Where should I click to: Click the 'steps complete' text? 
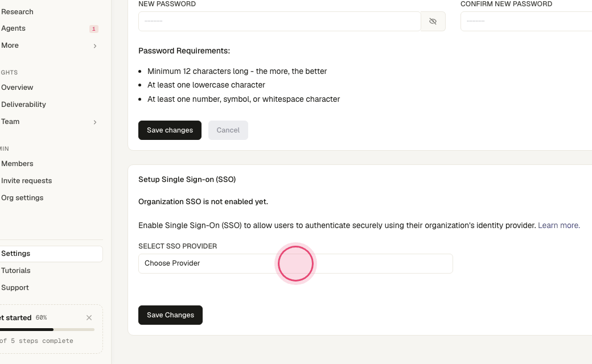[x=46, y=341]
